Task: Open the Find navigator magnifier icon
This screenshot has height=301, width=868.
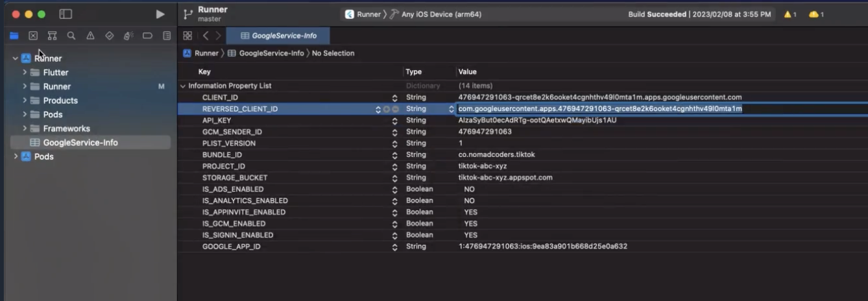Action: pyautogui.click(x=71, y=36)
